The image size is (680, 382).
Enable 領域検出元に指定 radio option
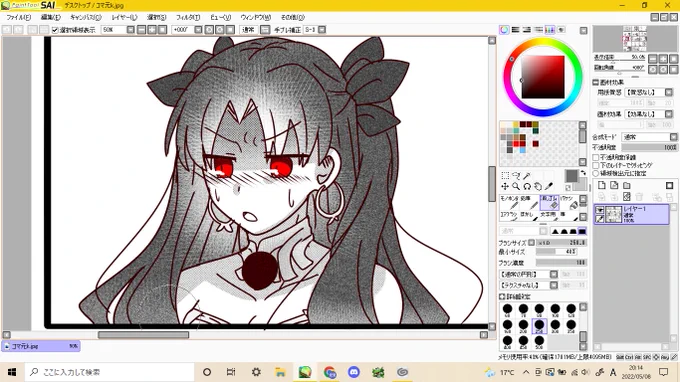596,173
